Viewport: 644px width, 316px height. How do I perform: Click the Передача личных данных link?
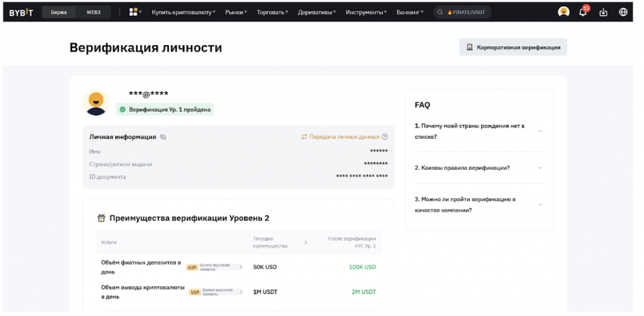tap(343, 137)
